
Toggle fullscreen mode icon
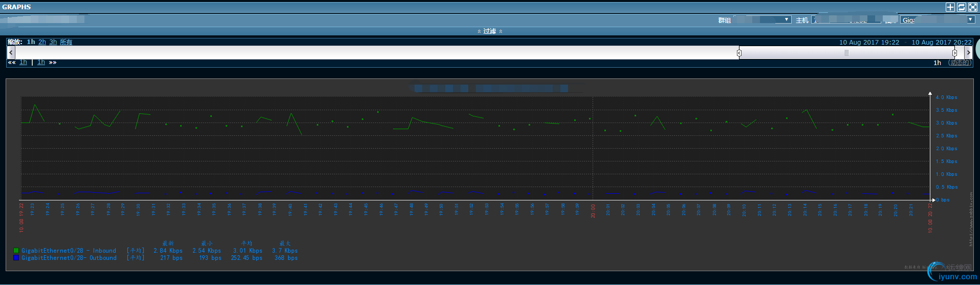click(972, 7)
